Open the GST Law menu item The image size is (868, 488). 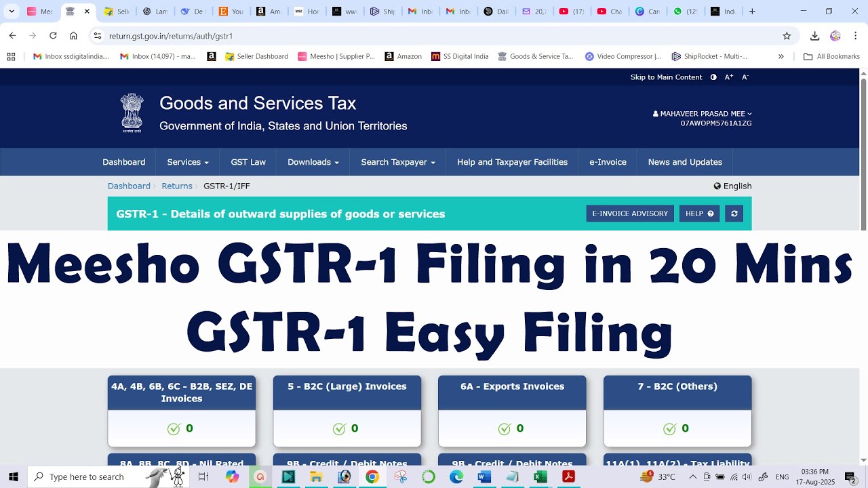248,162
